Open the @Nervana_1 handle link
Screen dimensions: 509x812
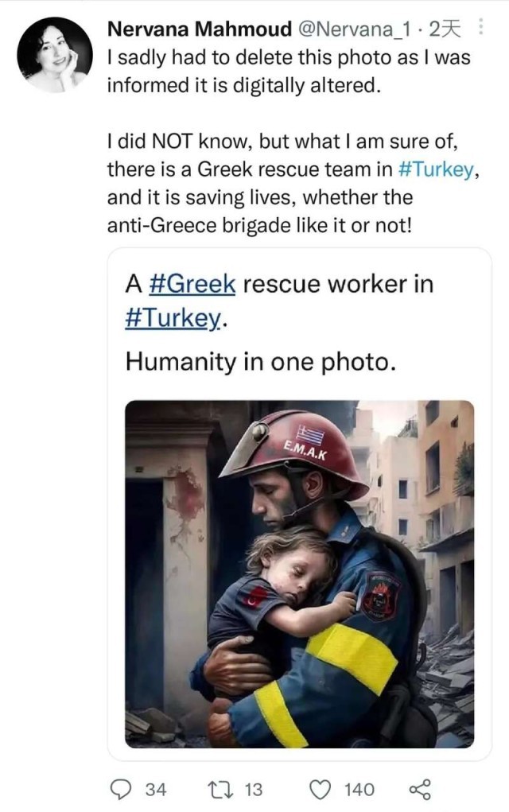[355, 29]
